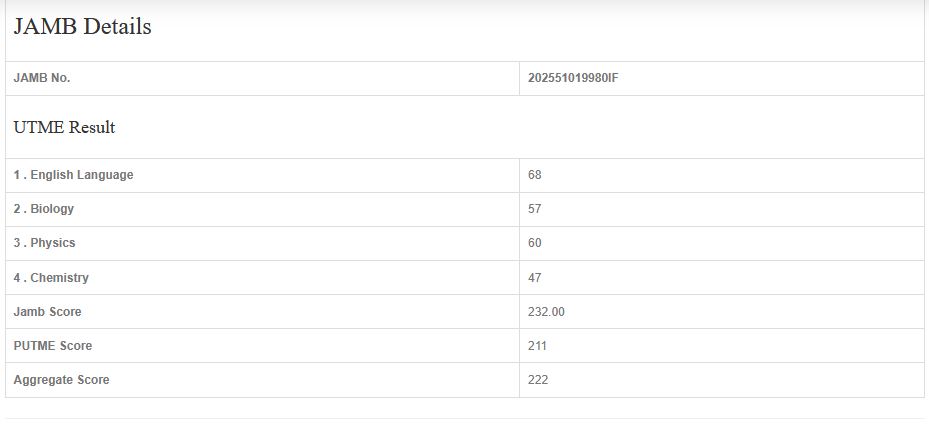Click the Physics subject label
Viewport: 929px width, 426px height.
(53, 243)
